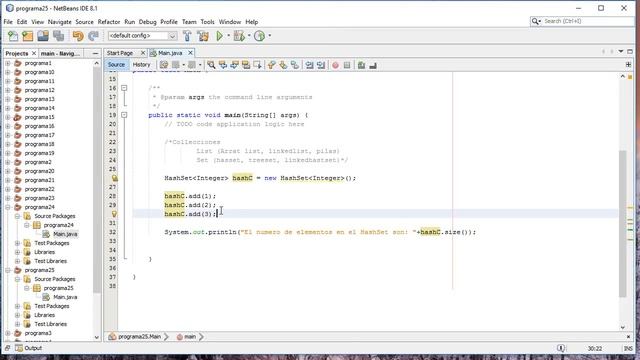
Task: Click Clean and Build Project icon
Action: pos(203,36)
